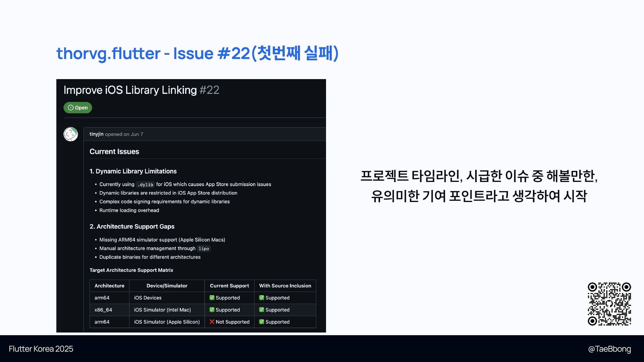Click the @TaeBbong handle in the footer
This screenshot has height=362, width=644.
click(x=609, y=349)
